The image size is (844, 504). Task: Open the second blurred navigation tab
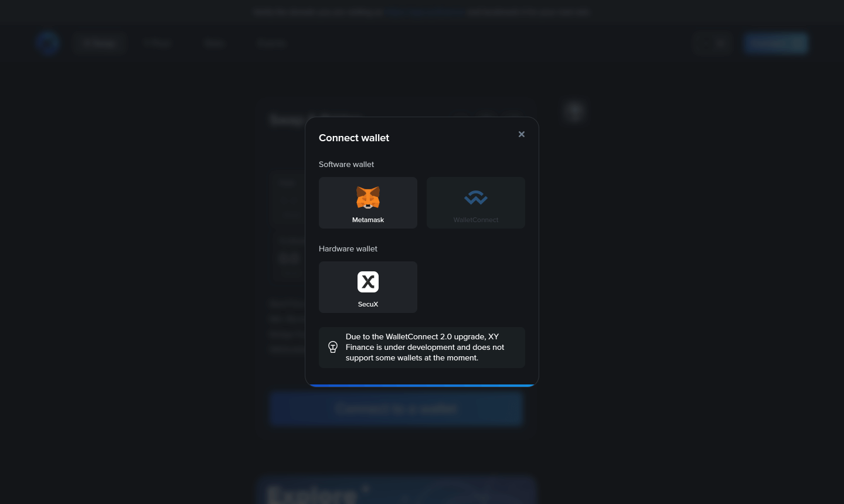[157, 43]
